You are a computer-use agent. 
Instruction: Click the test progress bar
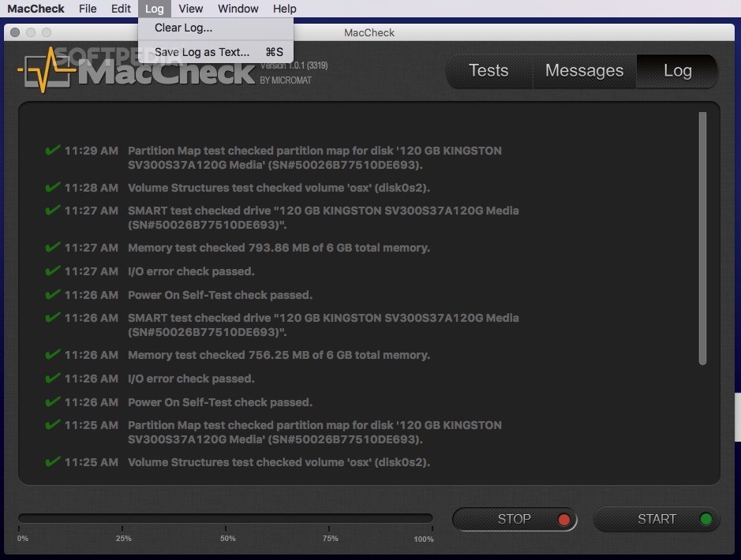[226, 518]
